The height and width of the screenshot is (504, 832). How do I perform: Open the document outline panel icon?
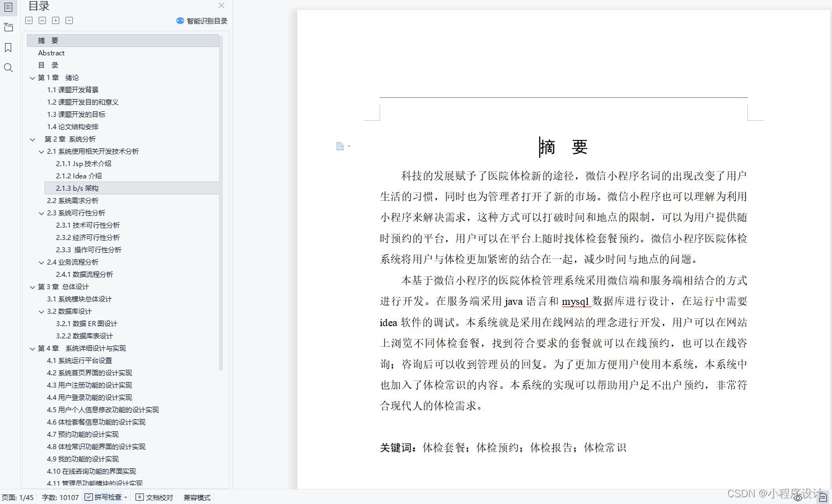(8, 8)
